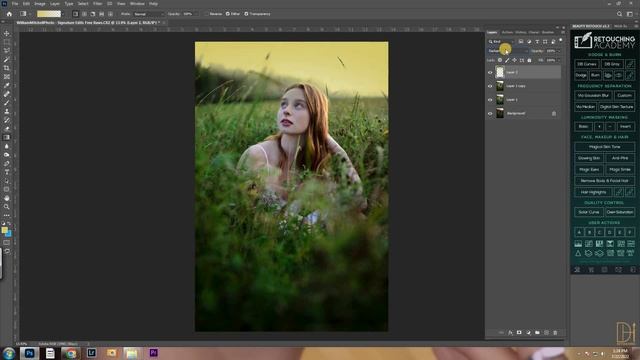The height and width of the screenshot is (360, 640).
Task: Choose the Linear gradient style icon
Action: click(76, 14)
